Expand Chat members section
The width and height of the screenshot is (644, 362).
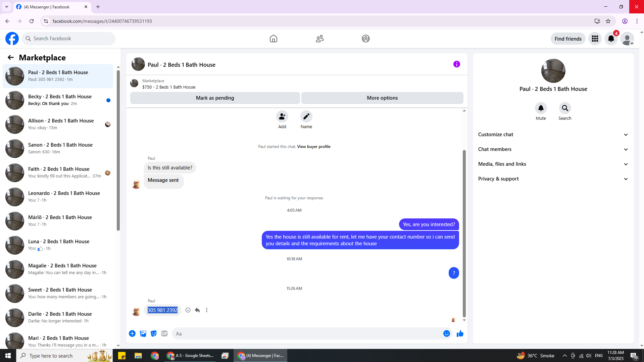(553, 149)
